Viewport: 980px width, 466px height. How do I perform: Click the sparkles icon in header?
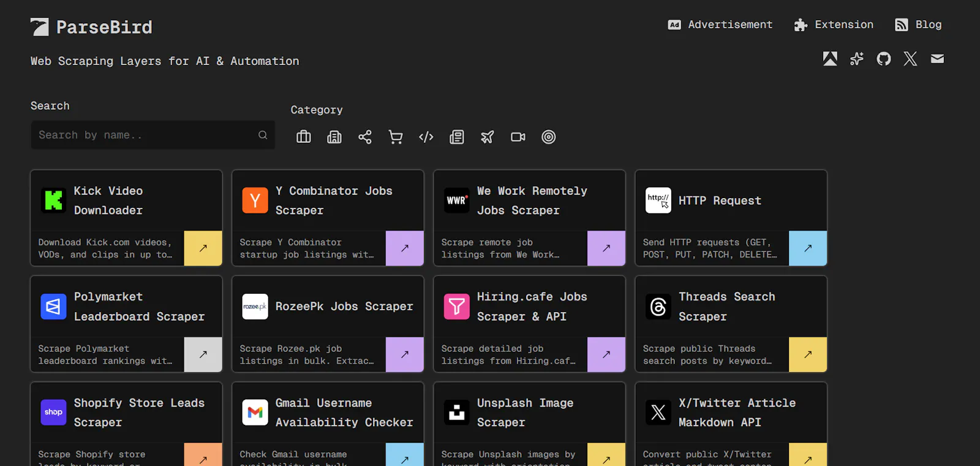857,59
